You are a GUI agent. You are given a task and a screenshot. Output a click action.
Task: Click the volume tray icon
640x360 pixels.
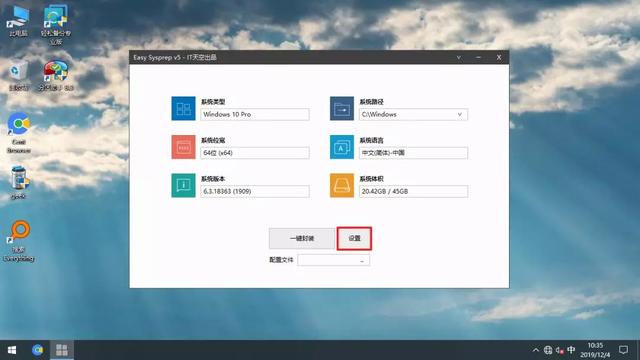560,350
